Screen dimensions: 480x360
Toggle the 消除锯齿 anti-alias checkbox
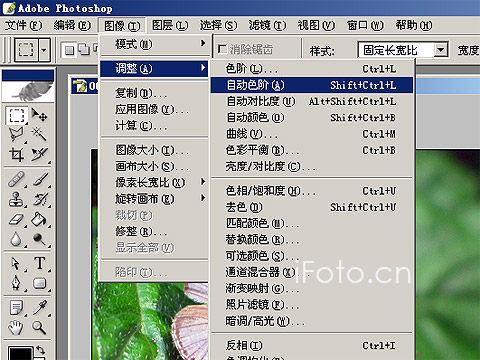point(222,49)
